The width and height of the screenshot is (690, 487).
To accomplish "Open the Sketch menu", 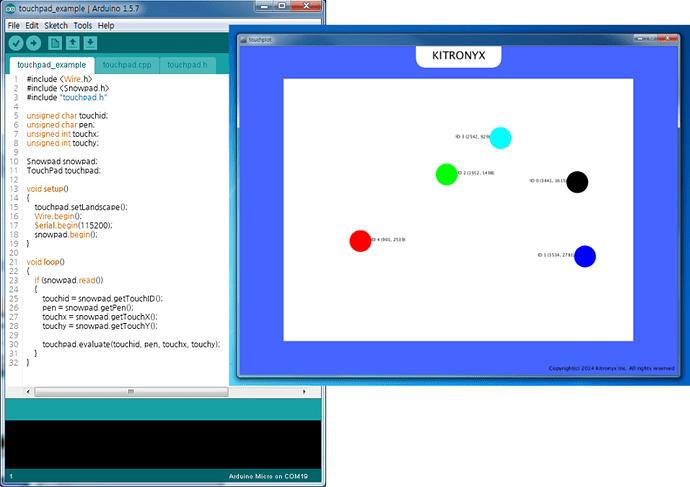I will [x=56, y=26].
